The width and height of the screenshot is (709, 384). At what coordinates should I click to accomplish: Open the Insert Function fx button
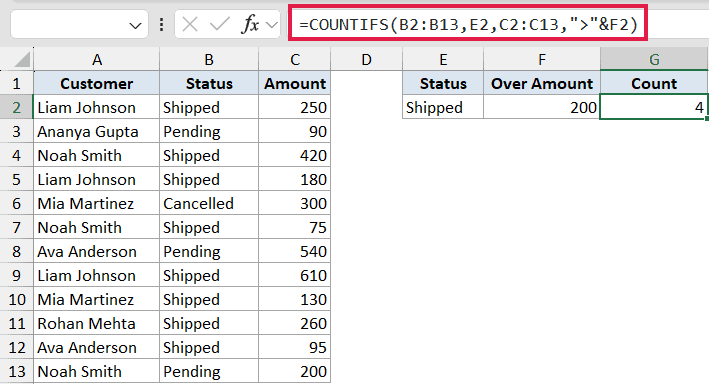tap(250, 24)
